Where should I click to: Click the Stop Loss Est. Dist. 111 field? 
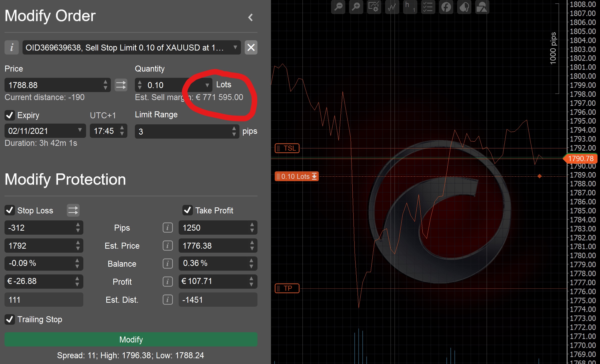pos(44,300)
